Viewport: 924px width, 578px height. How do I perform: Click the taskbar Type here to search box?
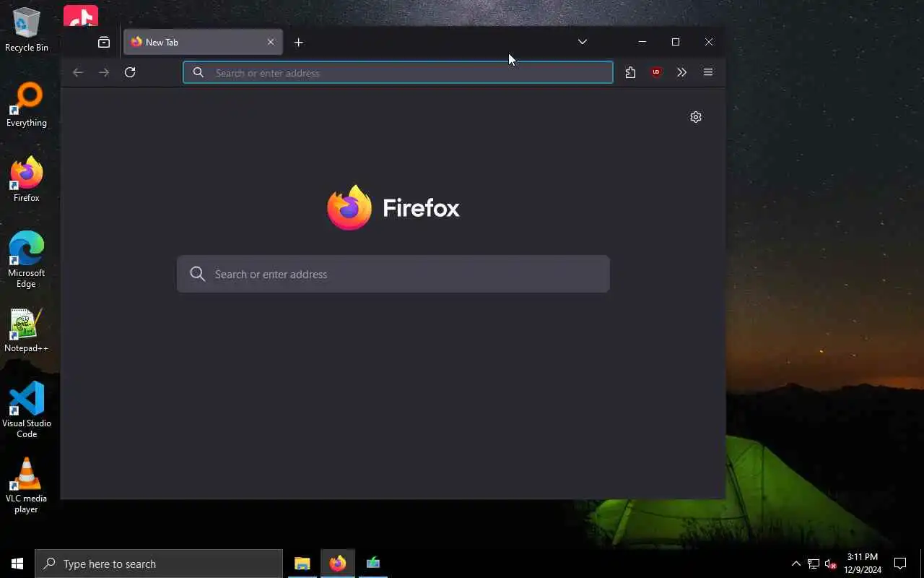[x=159, y=564]
